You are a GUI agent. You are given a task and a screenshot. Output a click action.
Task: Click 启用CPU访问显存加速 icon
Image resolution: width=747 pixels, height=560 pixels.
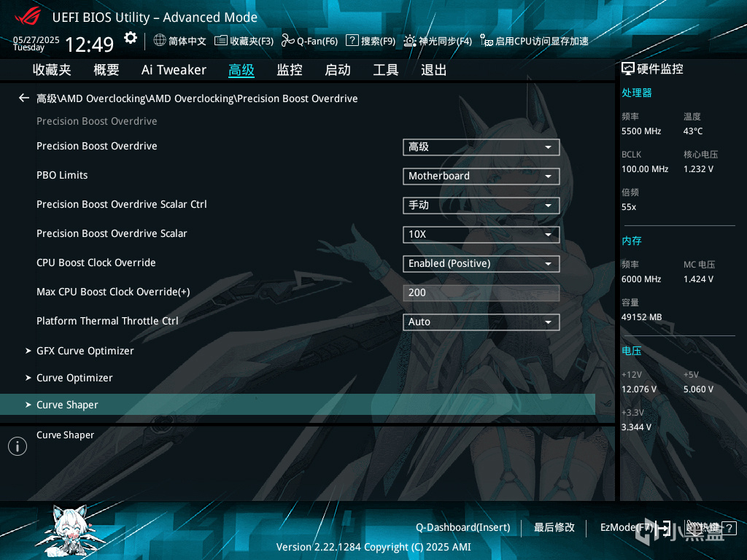(486, 41)
